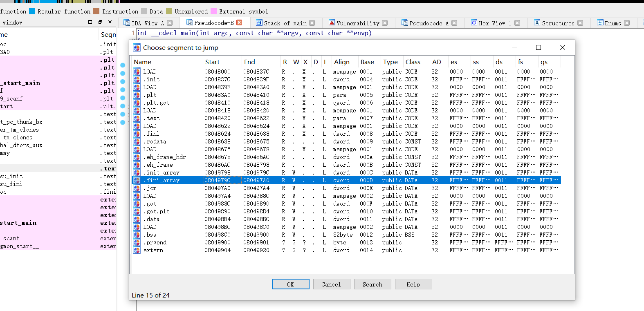Click the segment icon of .got row
Screen dimensions: 644x311
137,204
